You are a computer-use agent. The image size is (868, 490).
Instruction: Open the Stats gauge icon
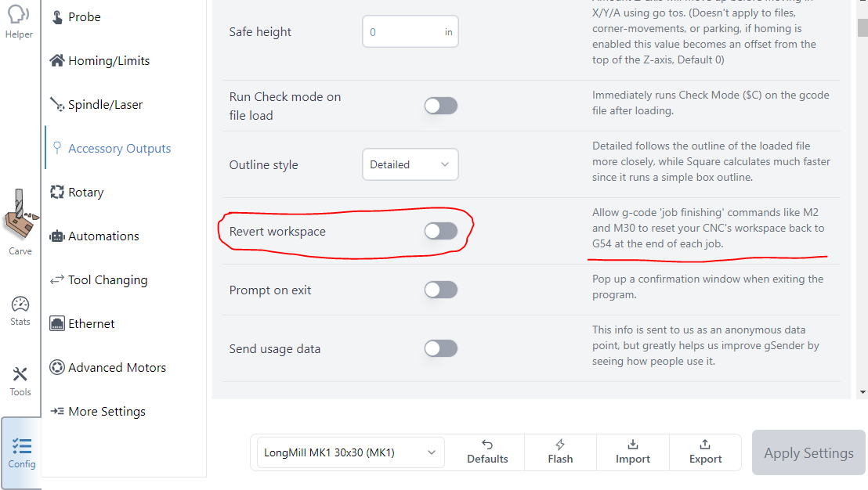(x=20, y=304)
